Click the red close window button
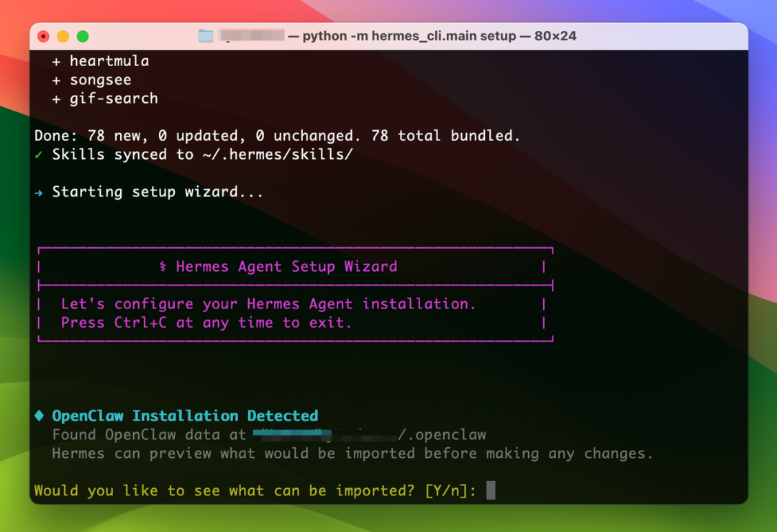 44,36
